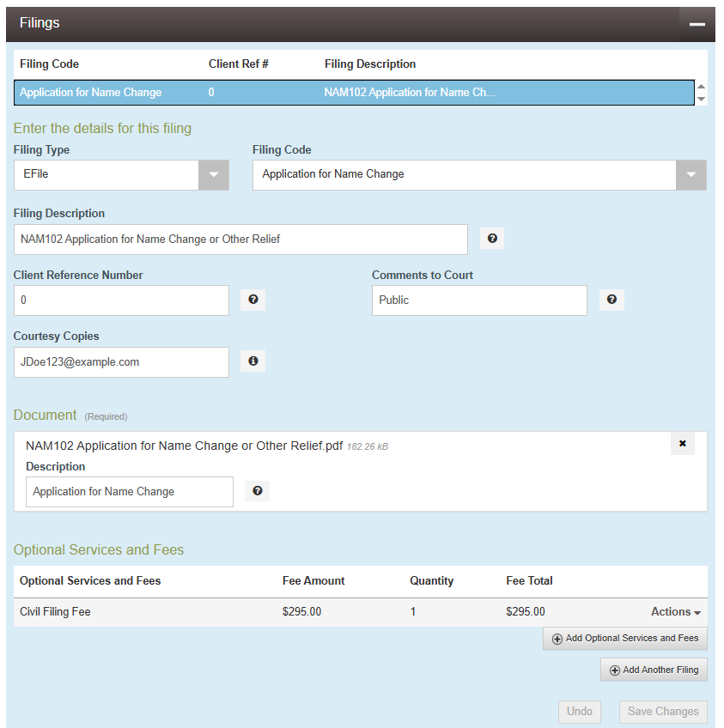Click into the Filing Description text field
This screenshot has height=728, width=724.
click(x=240, y=240)
